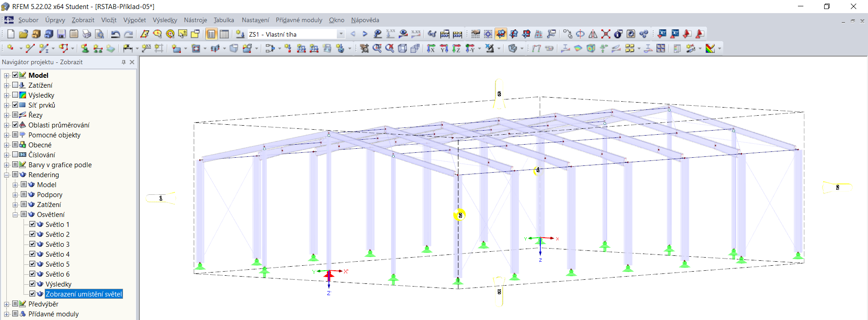The width and height of the screenshot is (868, 320).
Task: Click the new nodal support icon
Action: (85, 48)
